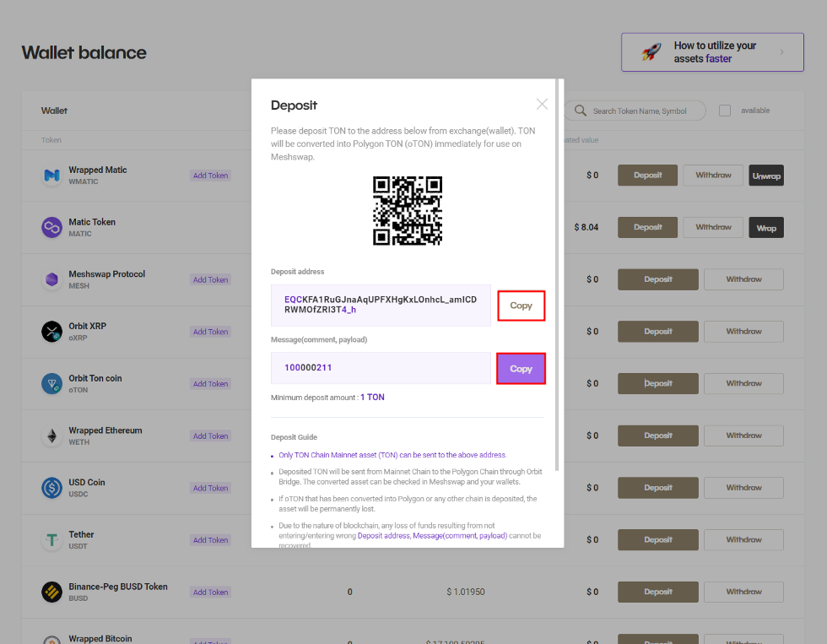Click the search magnifier icon

click(x=581, y=111)
